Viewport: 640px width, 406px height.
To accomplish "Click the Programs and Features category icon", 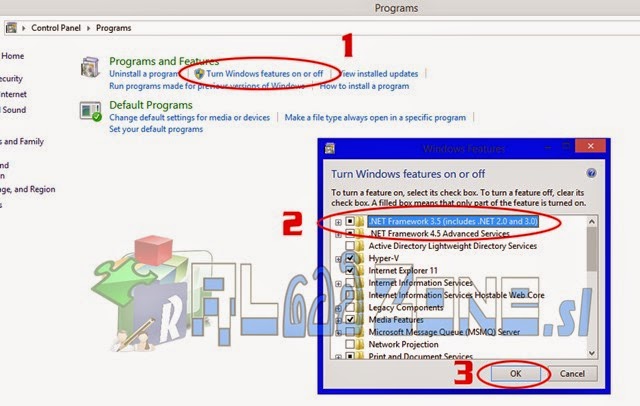I will (90, 67).
